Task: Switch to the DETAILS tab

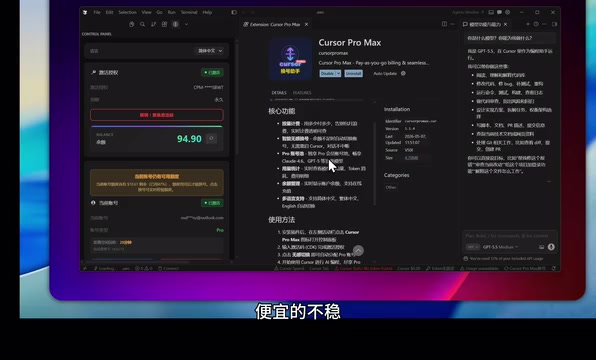Action: tap(279, 93)
